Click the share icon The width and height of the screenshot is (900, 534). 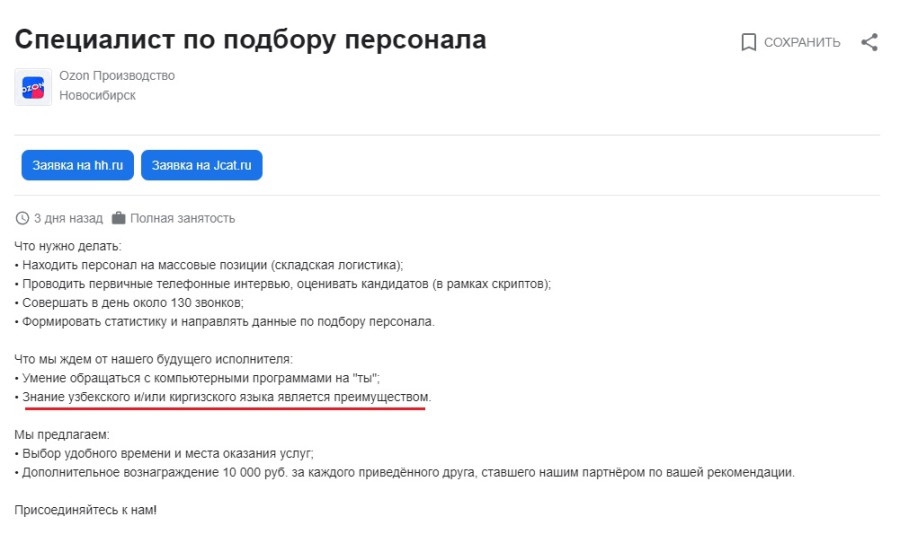[869, 42]
